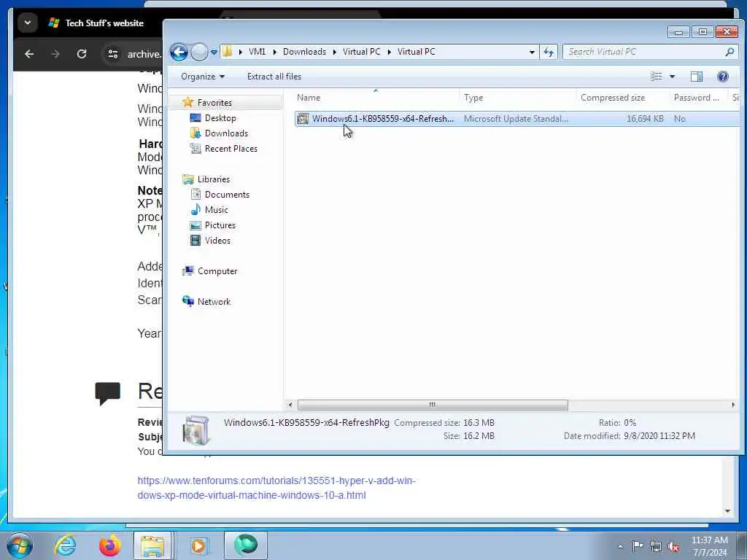Select Downloads in the address breadcrumb
Screen dimensions: 747x560
(304, 52)
